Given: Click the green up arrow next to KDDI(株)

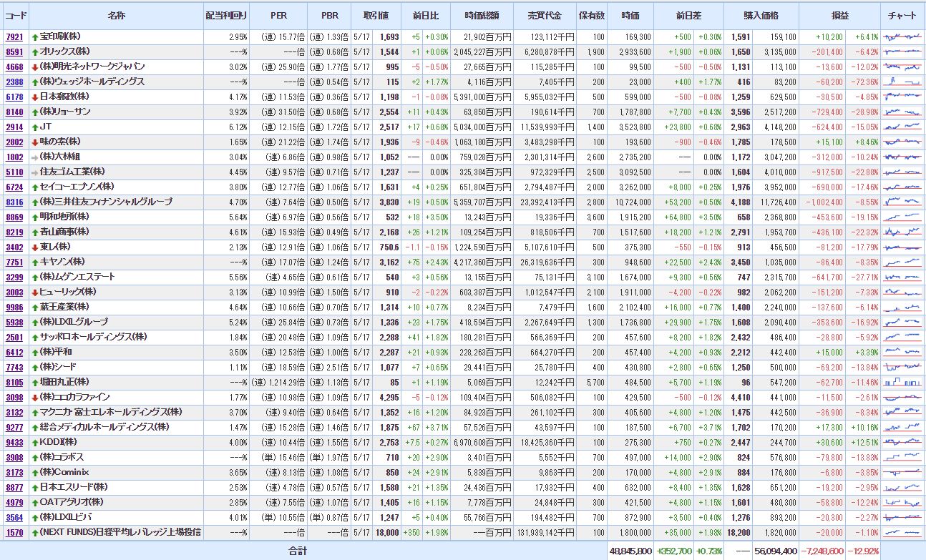Looking at the screenshot, I should tap(35, 442).
